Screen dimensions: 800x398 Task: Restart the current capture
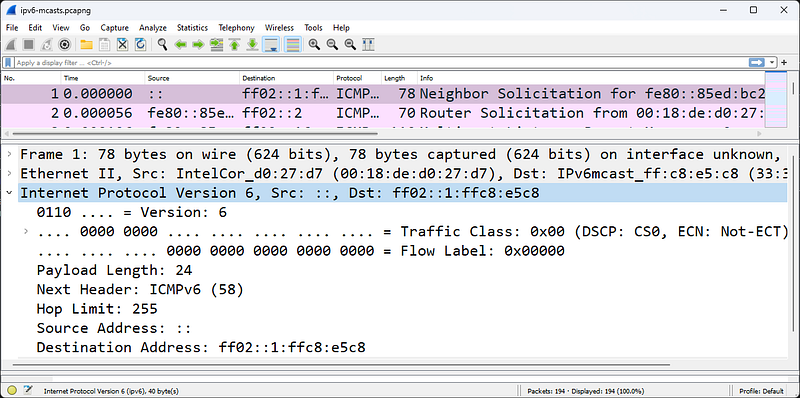[46, 45]
